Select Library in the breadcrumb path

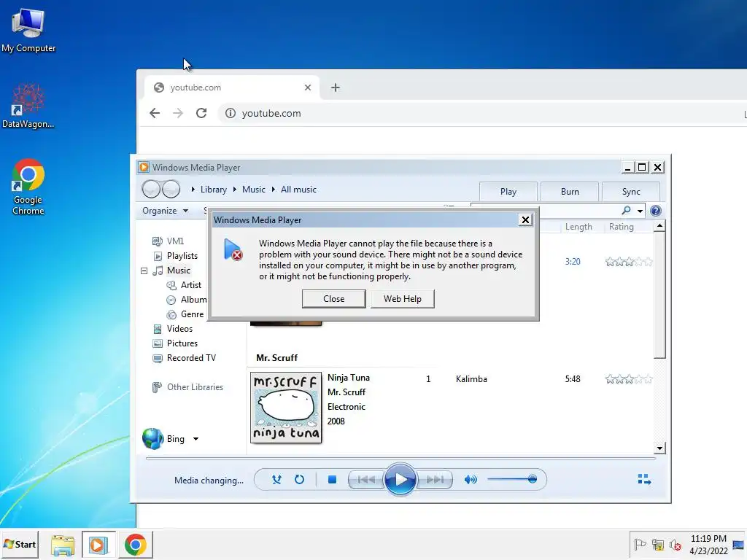coord(214,190)
